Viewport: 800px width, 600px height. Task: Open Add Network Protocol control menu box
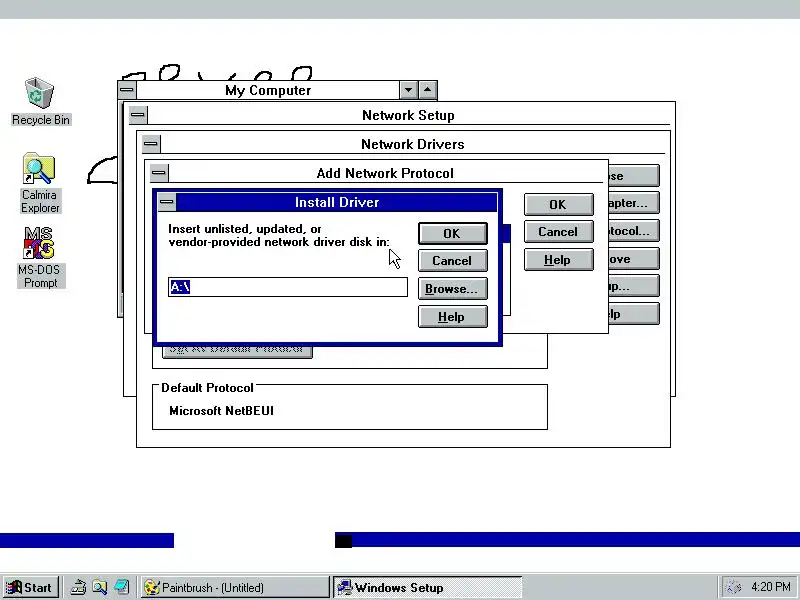[x=159, y=173]
